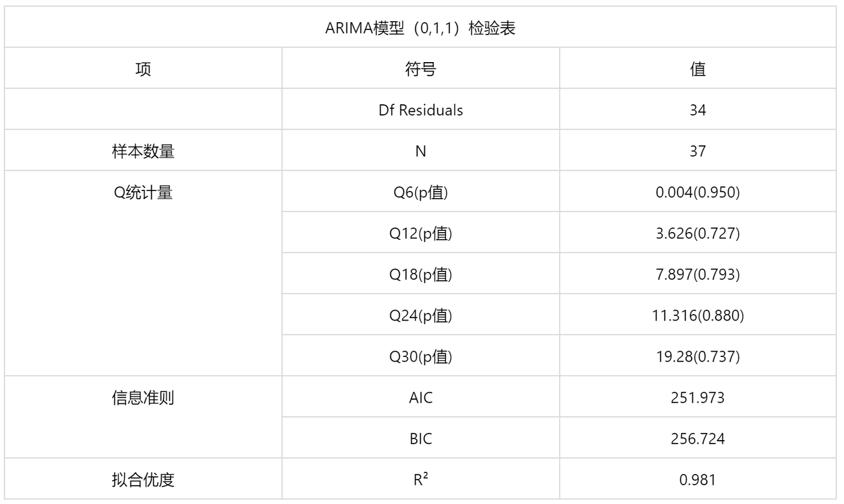The width and height of the screenshot is (844, 504).
Task: Select the 值 column header
Action: [697, 69]
